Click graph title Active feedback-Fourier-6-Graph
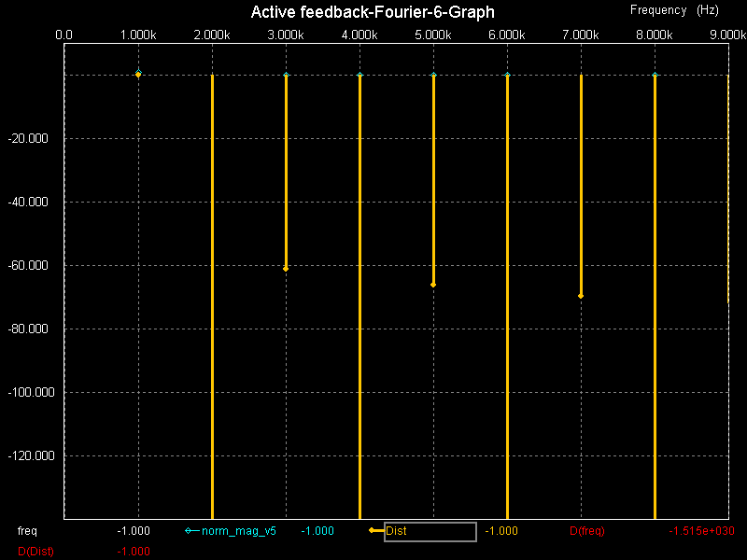 tap(373, 12)
